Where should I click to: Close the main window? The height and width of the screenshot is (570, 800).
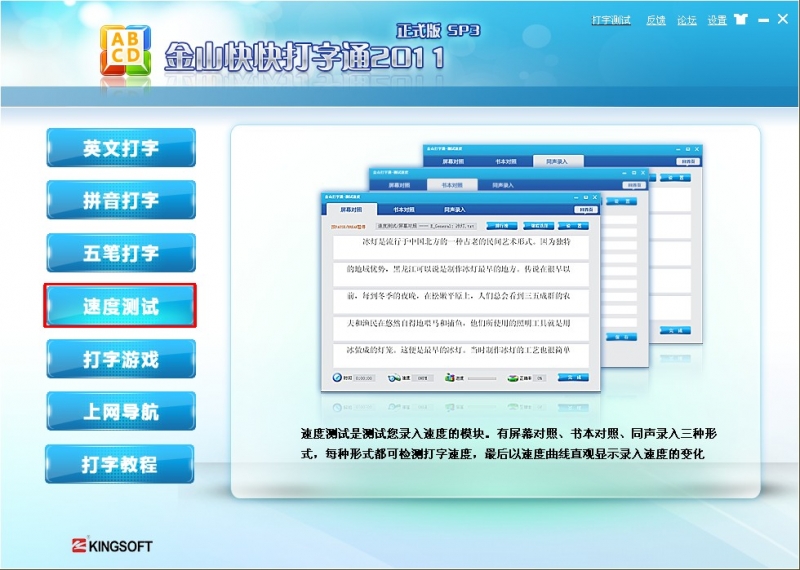pos(783,19)
